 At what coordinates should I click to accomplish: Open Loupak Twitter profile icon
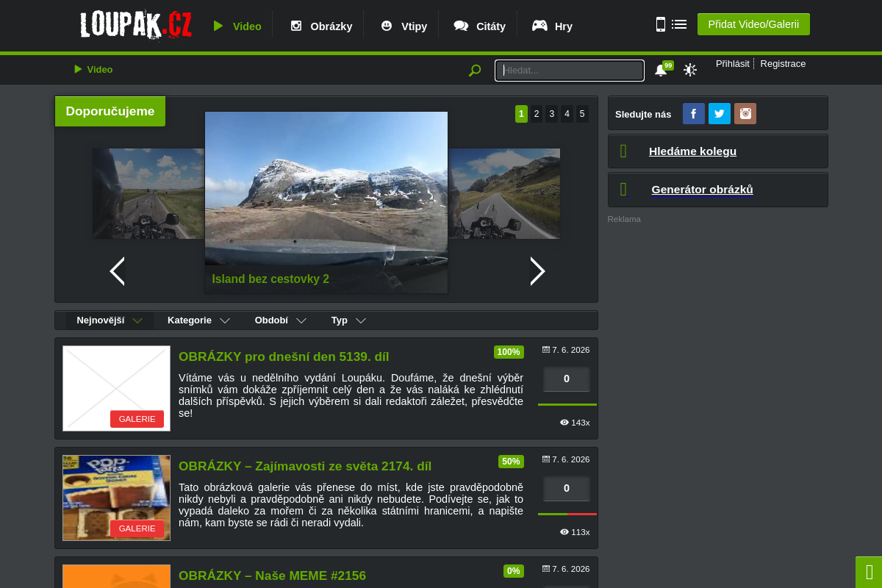coord(720,113)
